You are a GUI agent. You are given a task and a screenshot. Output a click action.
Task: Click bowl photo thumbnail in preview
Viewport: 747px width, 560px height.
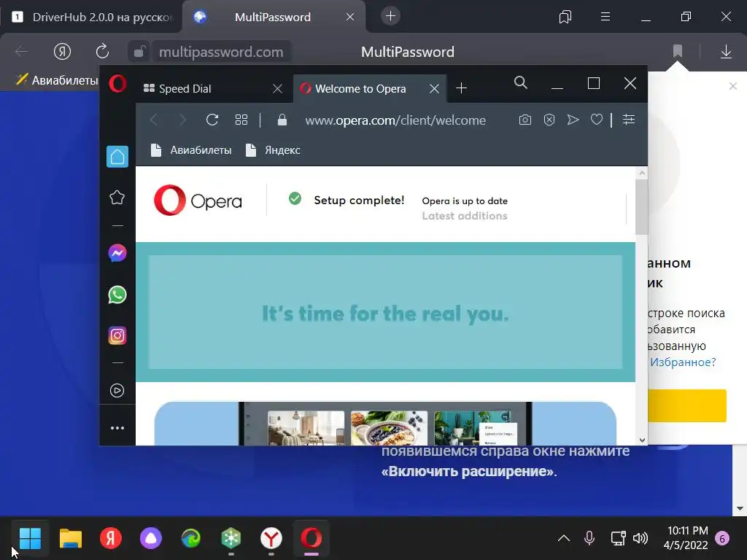(x=390, y=428)
